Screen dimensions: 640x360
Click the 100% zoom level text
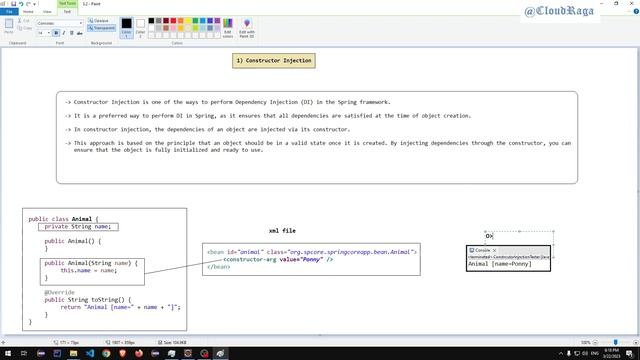(x=586, y=342)
